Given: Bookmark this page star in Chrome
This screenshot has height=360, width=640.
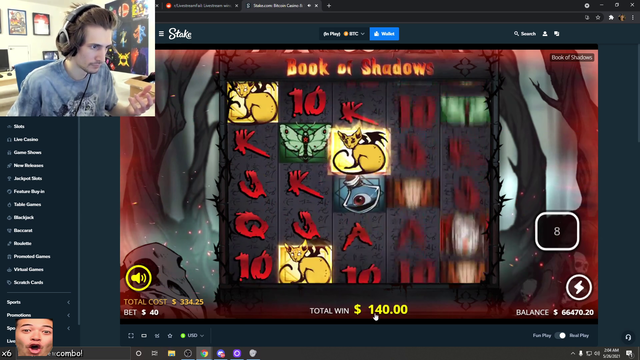Looking at the screenshot, I should coord(598,18).
